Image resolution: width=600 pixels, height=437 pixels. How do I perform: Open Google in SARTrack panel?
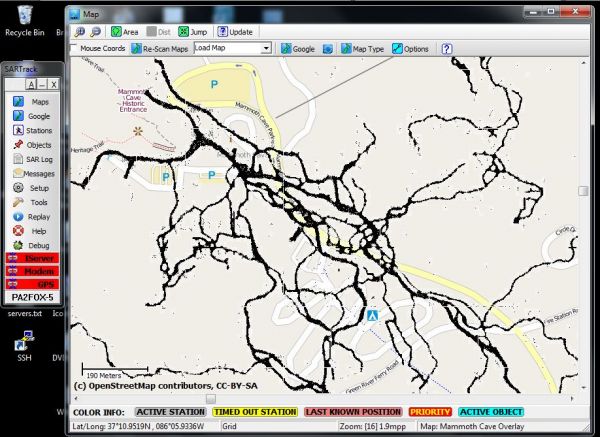32,116
